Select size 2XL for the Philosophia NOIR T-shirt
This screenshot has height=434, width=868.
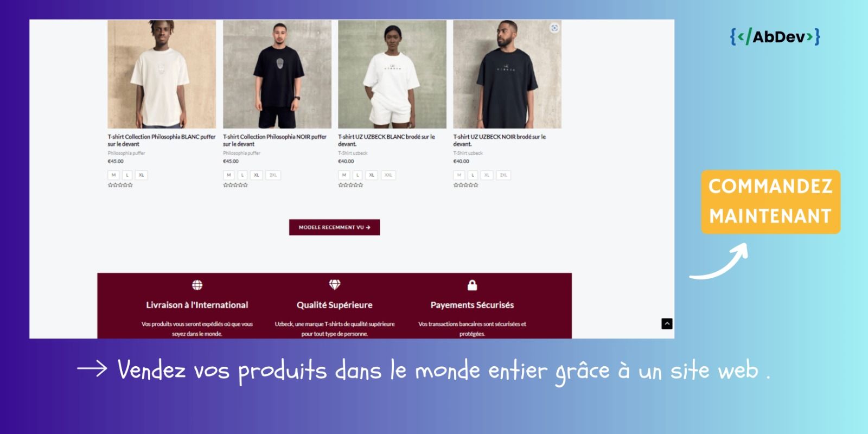click(273, 175)
